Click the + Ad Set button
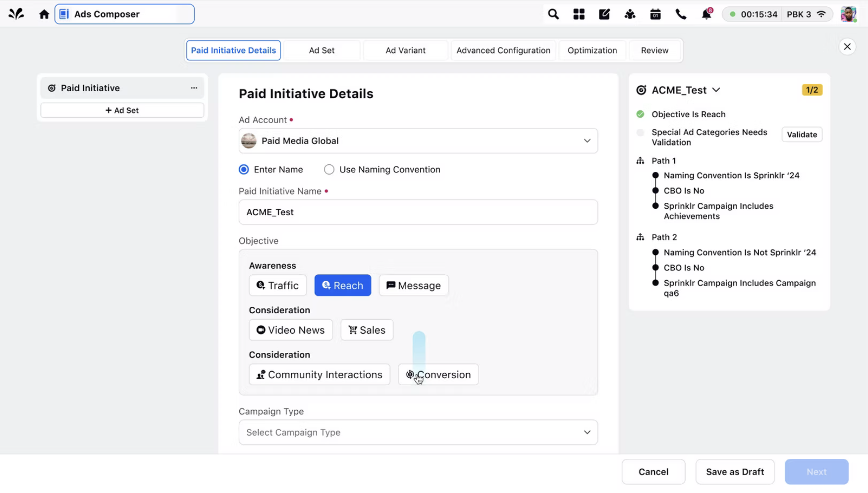 point(122,110)
